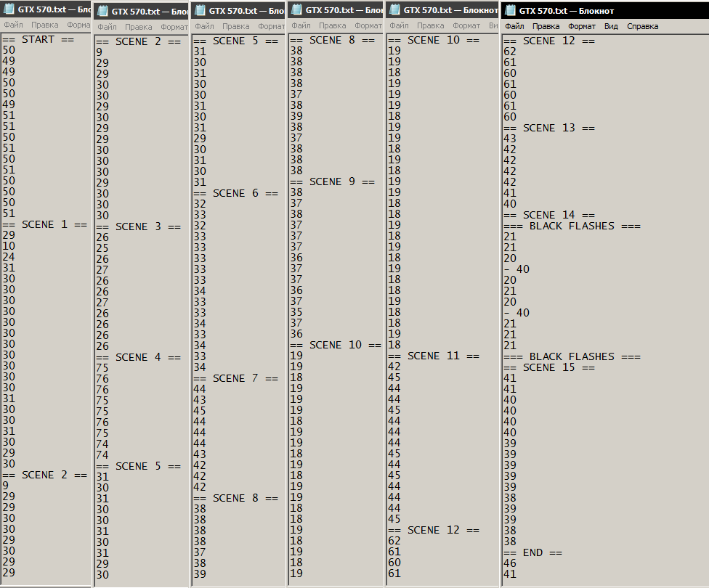The image size is (709, 588).
Task: Open the Вид menu
Action: point(611,26)
